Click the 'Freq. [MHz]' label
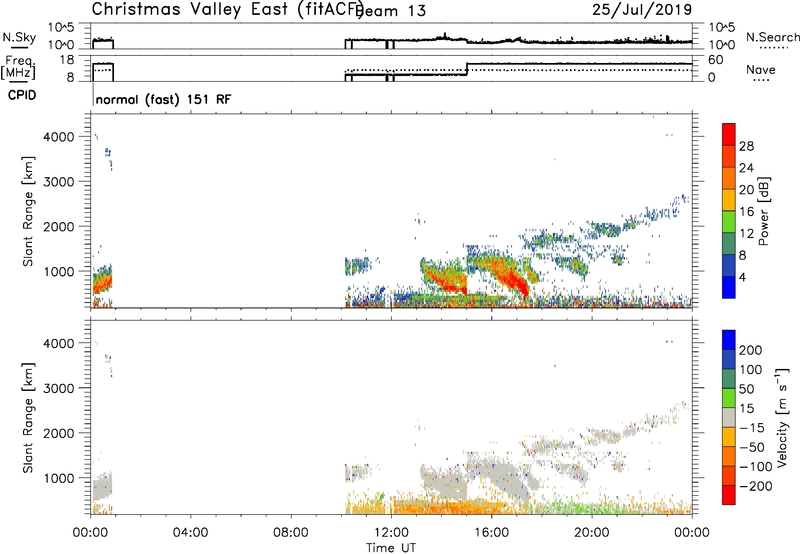Screen dimensions: 800x554 [x=19, y=67]
